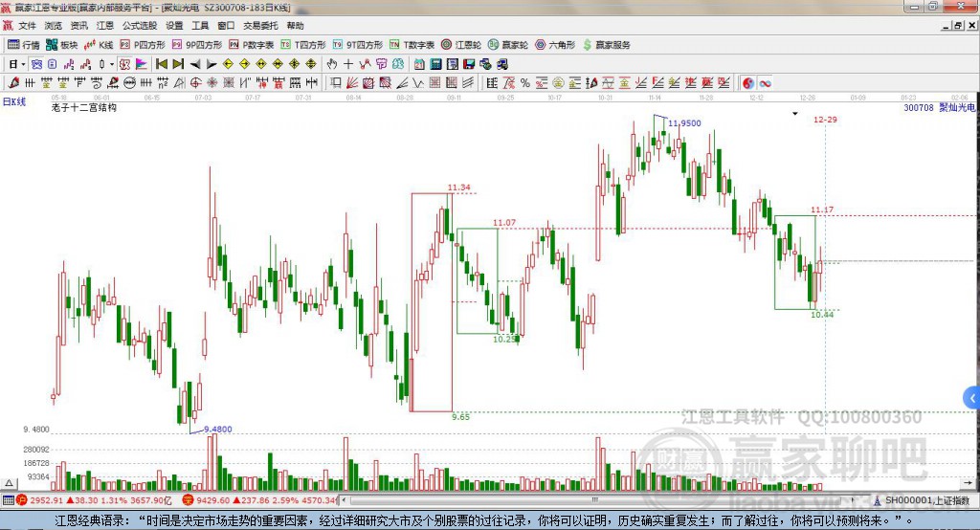The width and height of the screenshot is (980, 530).
Task: Select the percent % tool
Action: pyautogui.click(x=525, y=82)
